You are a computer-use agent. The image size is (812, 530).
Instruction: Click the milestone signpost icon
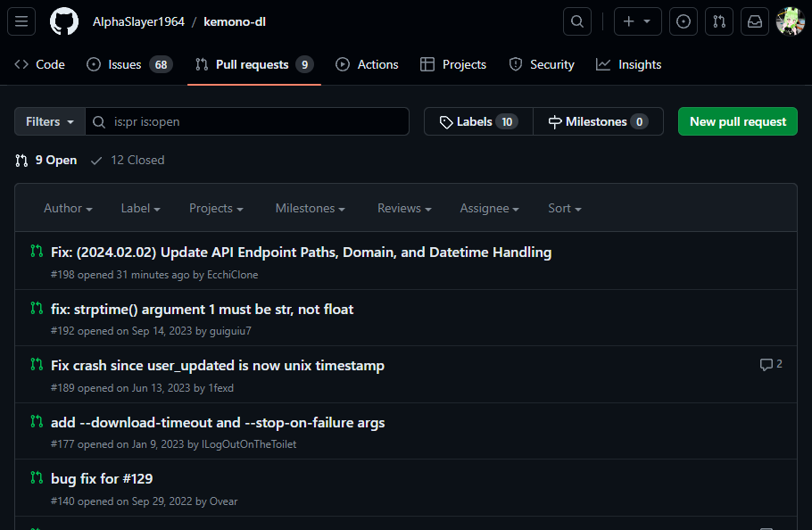[x=555, y=122]
